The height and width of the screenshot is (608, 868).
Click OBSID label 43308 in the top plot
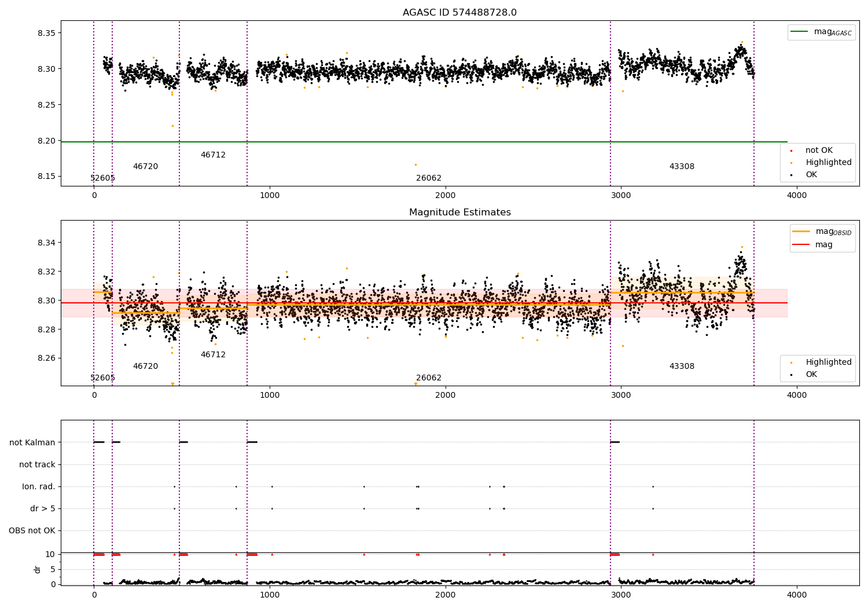pos(682,167)
